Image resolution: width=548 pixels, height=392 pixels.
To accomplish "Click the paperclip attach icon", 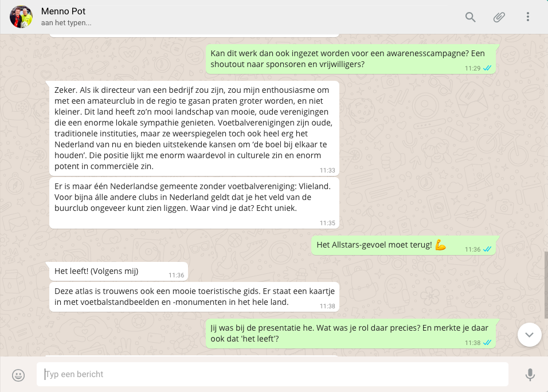I will point(499,17).
